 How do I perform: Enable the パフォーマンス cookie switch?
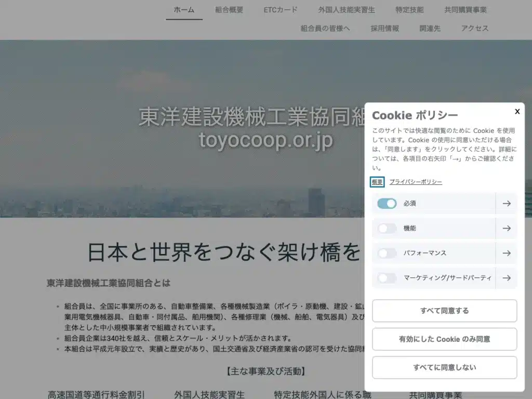387,253
